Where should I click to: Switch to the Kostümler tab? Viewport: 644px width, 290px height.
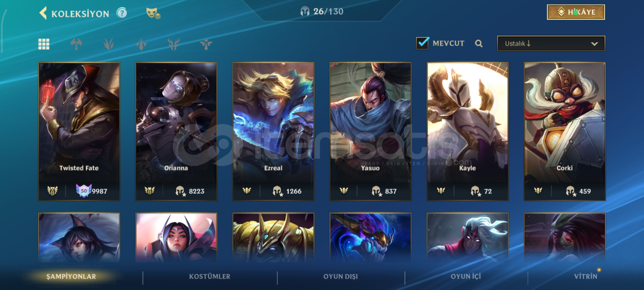coord(210,277)
